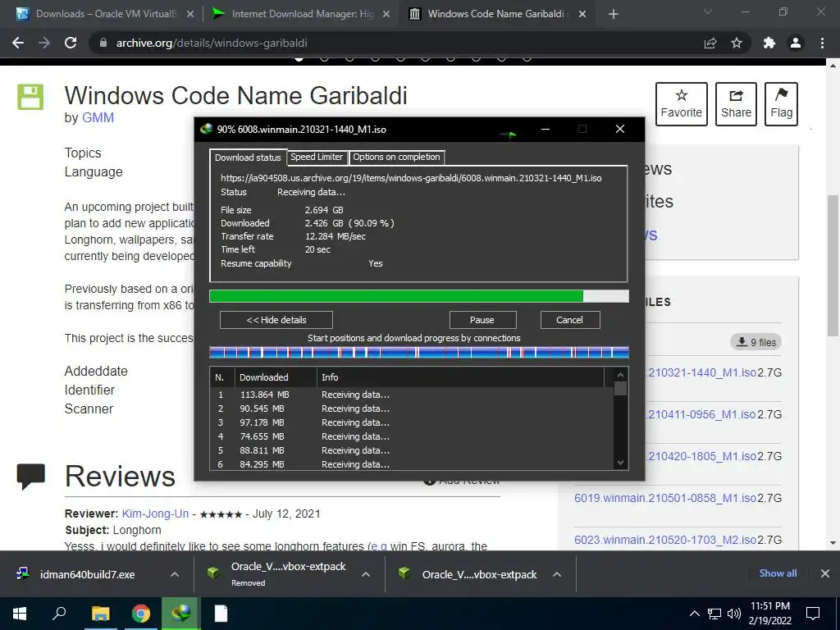The image size is (840, 630).
Task: Show hidden system tray icons
Action: tap(694, 614)
